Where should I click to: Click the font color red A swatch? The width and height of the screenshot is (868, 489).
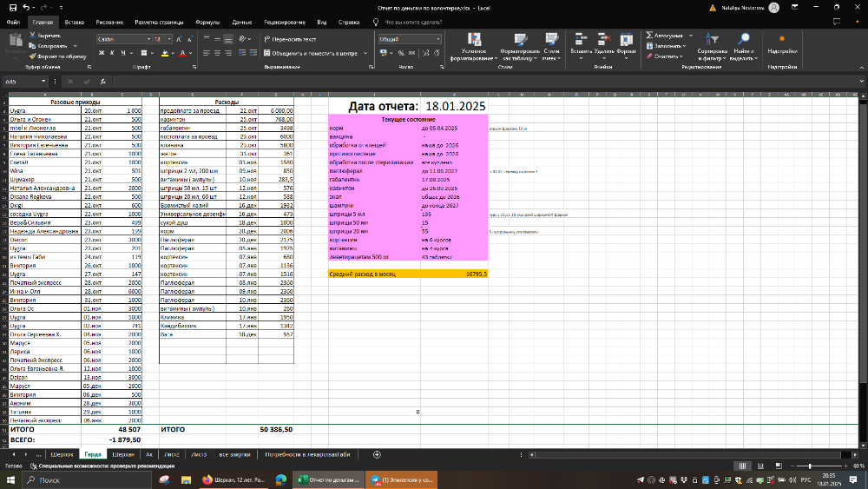pyautogui.click(x=183, y=53)
